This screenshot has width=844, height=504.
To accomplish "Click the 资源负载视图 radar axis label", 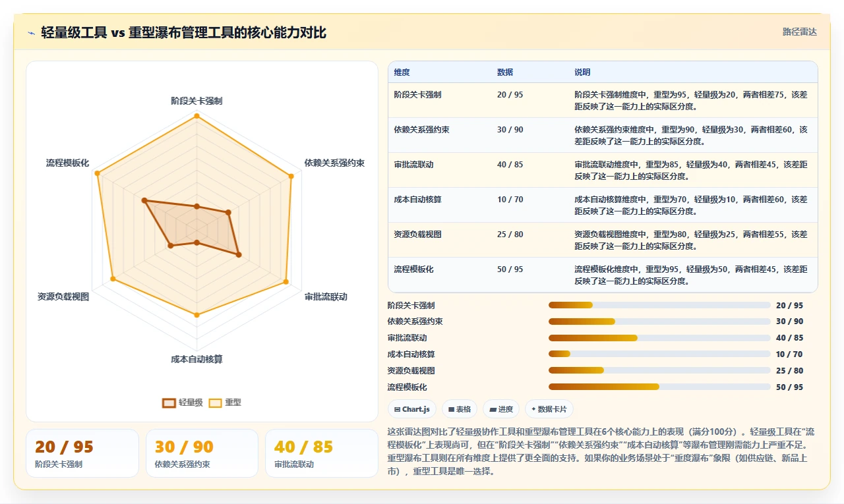I will tap(63, 297).
